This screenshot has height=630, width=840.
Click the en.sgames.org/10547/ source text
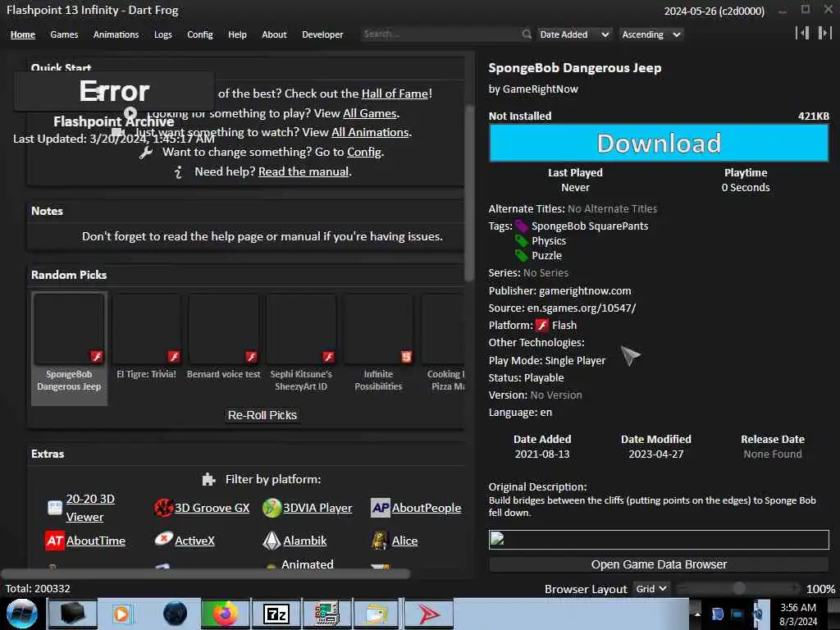pyautogui.click(x=582, y=308)
